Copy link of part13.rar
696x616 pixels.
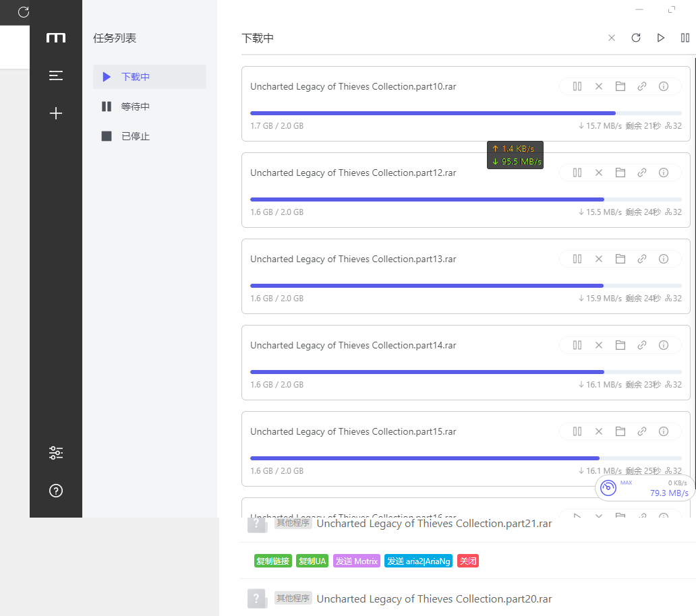click(x=642, y=259)
